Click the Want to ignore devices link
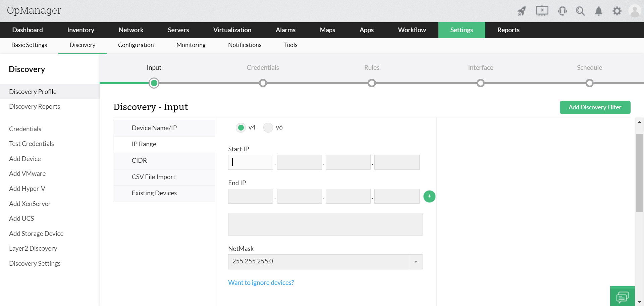The width and height of the screenshot is (644, 306). point(261,283)
